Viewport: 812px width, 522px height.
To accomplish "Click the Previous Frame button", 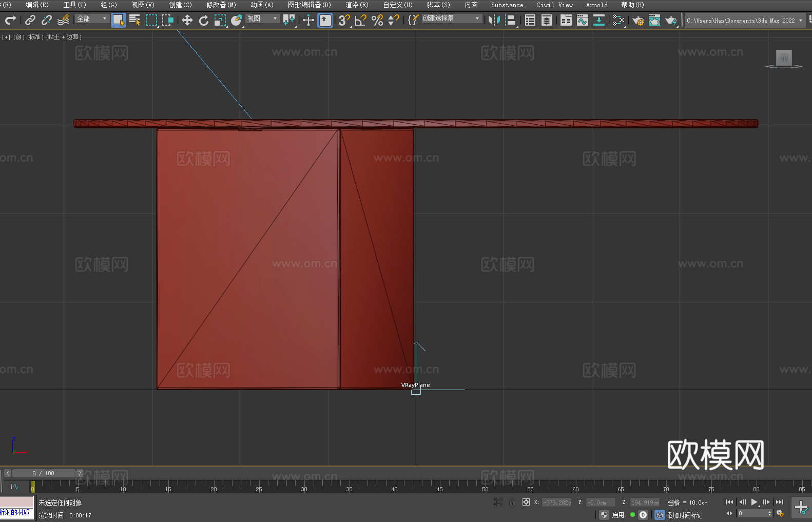I will pyautogui.click(x=742, y=502).
